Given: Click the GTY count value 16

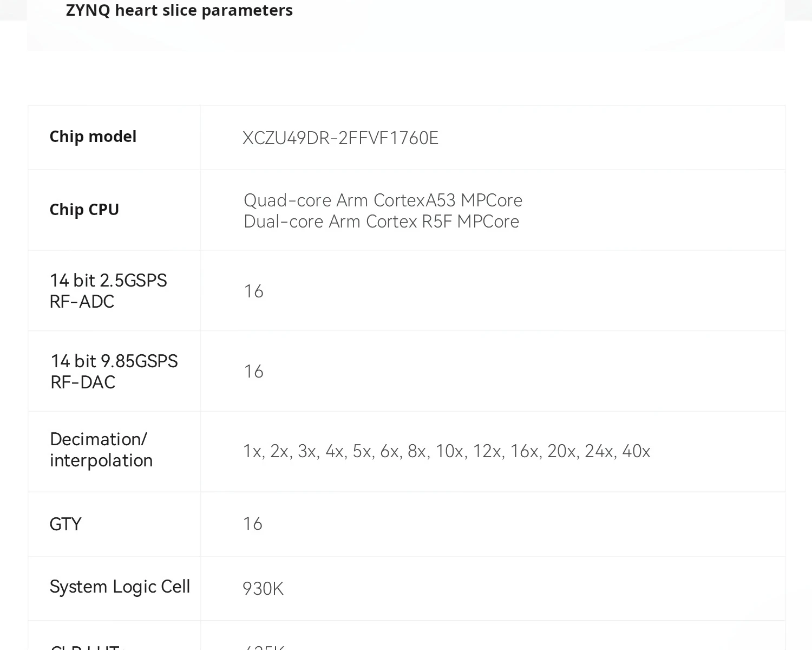Looking at the screenshot, I should coord(252,524).
